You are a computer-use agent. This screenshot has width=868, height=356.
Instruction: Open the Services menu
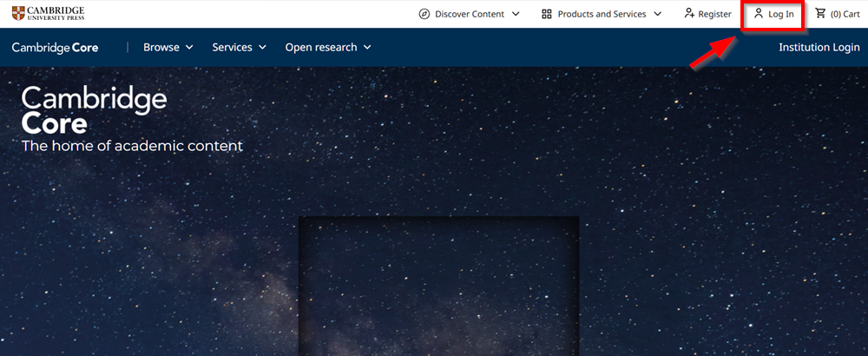240,48
